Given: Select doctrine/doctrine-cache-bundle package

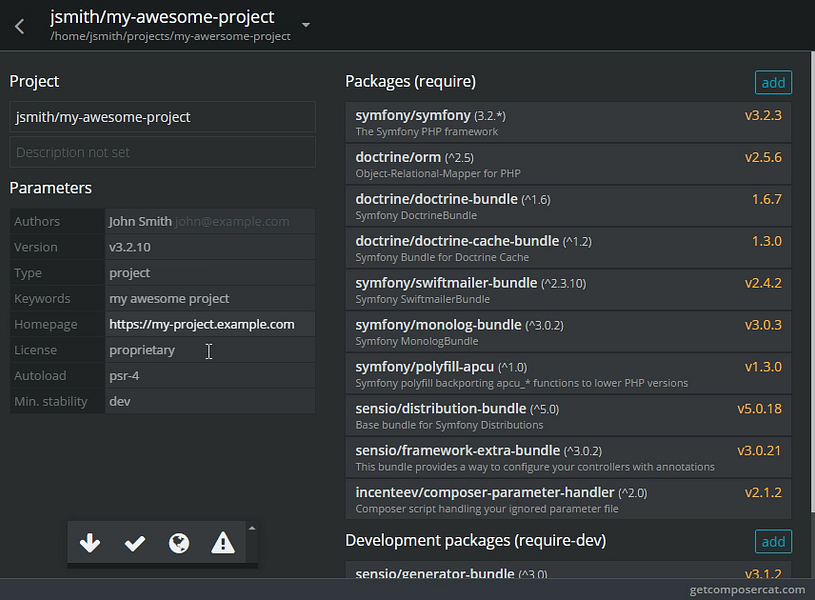Looking at the screenshot, I should click(568, 249).
